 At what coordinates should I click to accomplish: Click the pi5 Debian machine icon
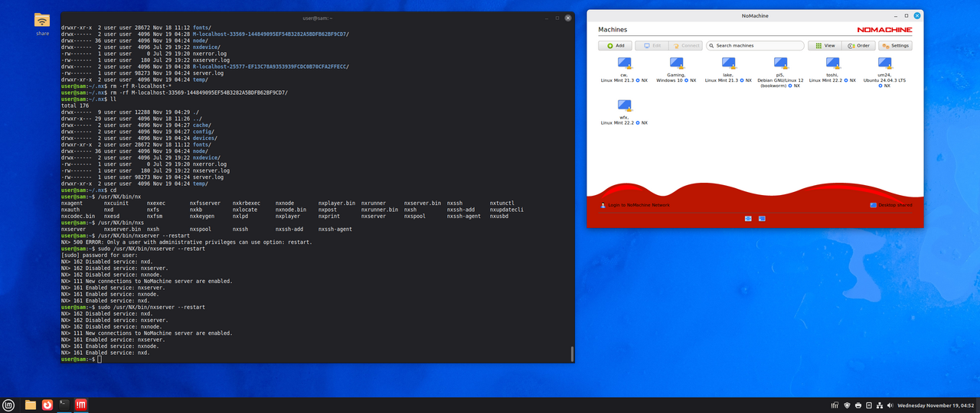pos(780,63)
